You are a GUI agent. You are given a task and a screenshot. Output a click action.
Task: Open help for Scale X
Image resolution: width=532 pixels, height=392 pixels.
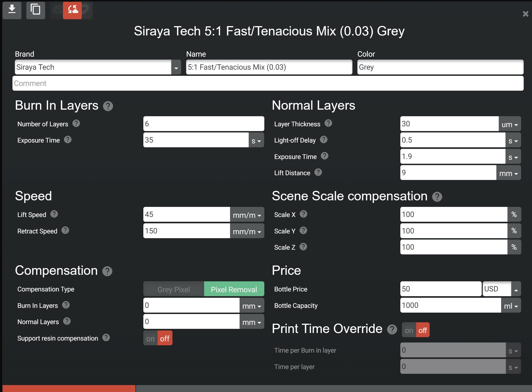303,214
